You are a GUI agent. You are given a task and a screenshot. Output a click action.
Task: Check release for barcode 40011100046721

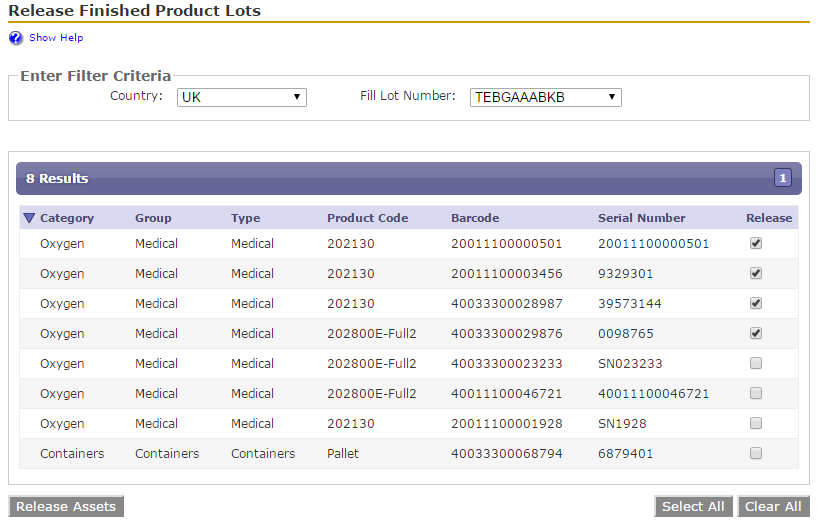point(756,393)
